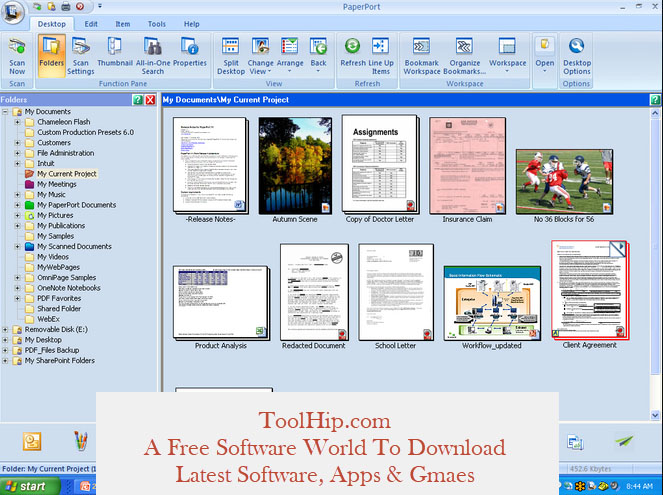Image resolution: width=663 pixels, height=495 pixels.
Task: Click the pencils cup icon in Send To bar
Action: 81,441
